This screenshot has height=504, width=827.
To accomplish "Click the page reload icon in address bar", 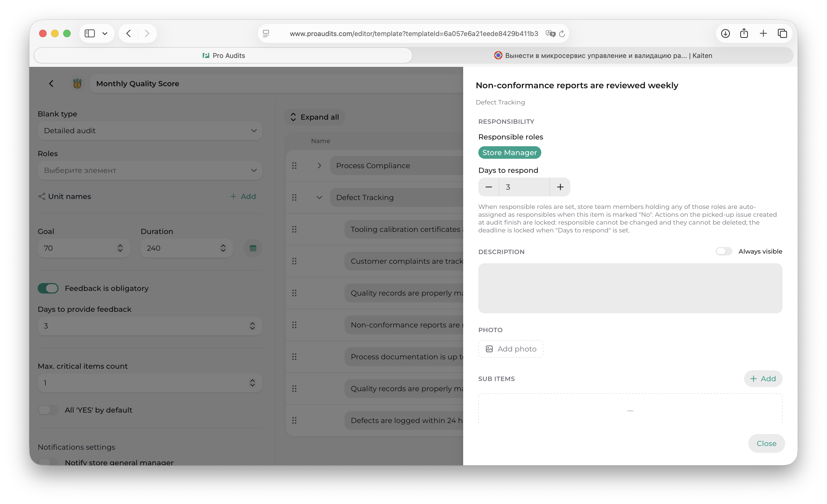I will coord(562,33).
